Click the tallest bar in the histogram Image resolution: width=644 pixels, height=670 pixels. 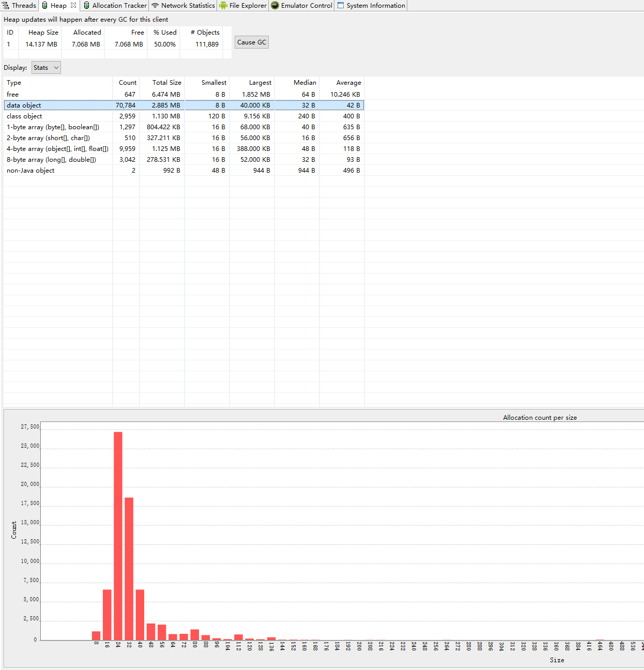coord(118,532)
